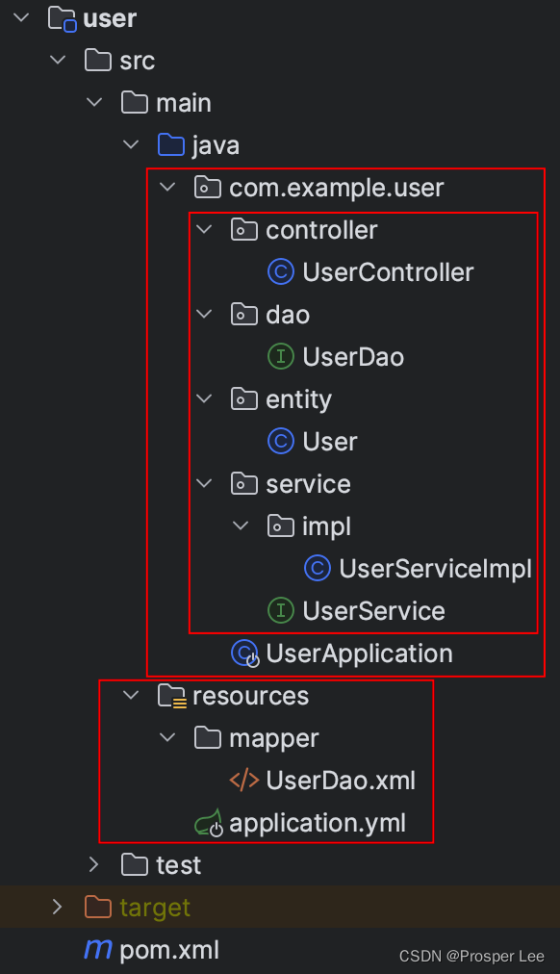The image size is (560, 974).
Task: Select the UserApplication name
Action: click(360, 654)
